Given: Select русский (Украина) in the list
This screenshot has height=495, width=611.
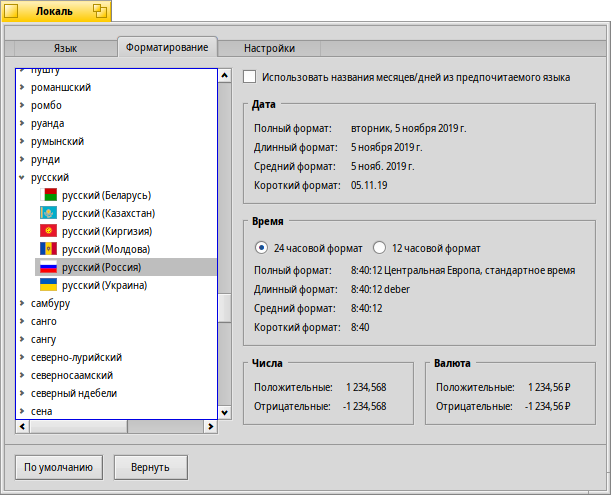Looking at the screenshot, I should pyautogui.click(x=104, y=285).
